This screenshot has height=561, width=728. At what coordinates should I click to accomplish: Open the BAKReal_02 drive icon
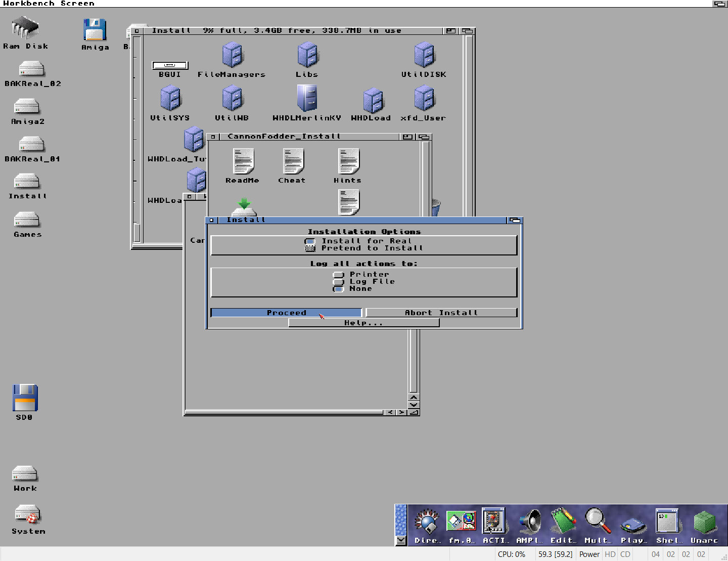point(31,69)
